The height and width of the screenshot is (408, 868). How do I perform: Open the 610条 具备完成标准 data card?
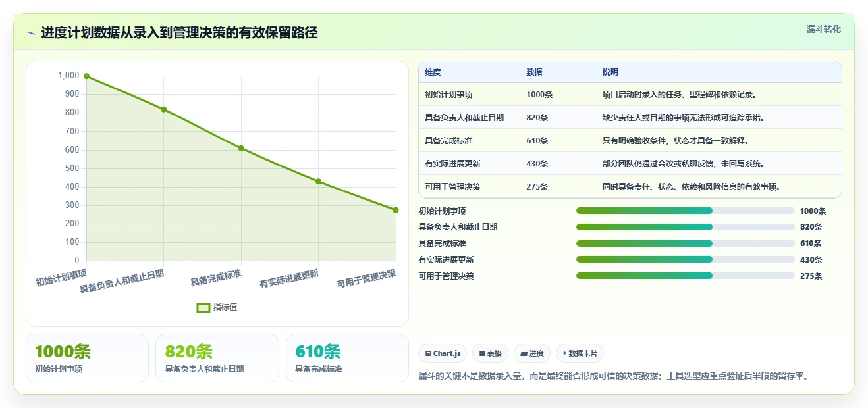tap(348, 358)
